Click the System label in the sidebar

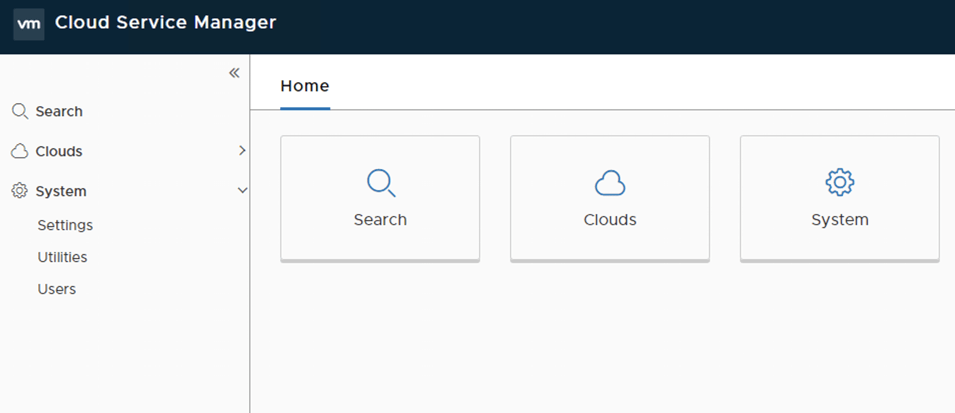pyautogui.click(x=61, y=191)
